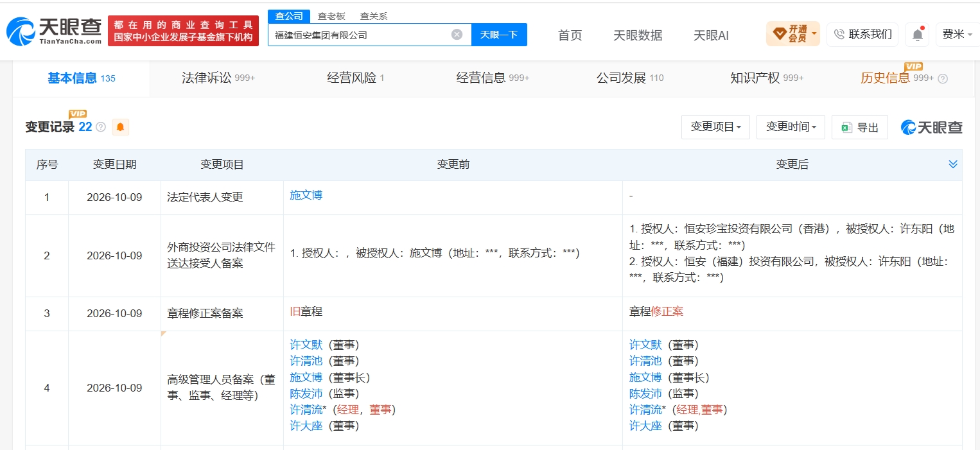Open 施文博 link in the 法定代表人变更 row

pos(306,195)
